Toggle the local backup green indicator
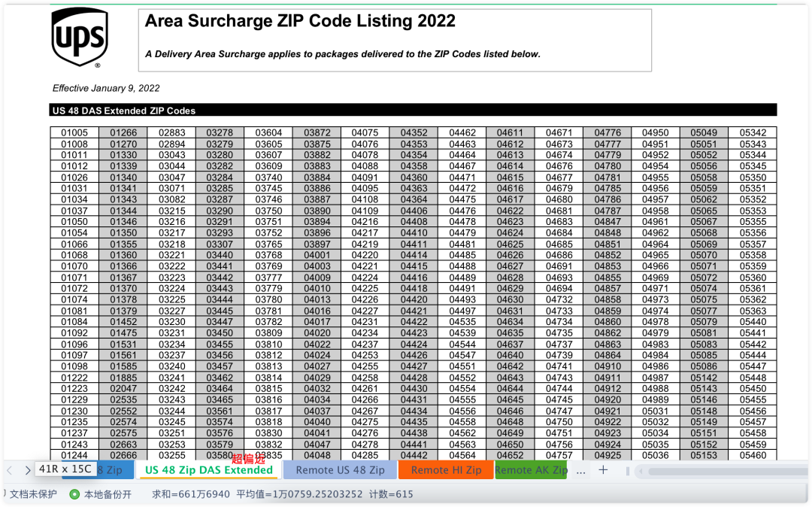The width and height of the screenshot is (812, 507). [x=74, y=494]
